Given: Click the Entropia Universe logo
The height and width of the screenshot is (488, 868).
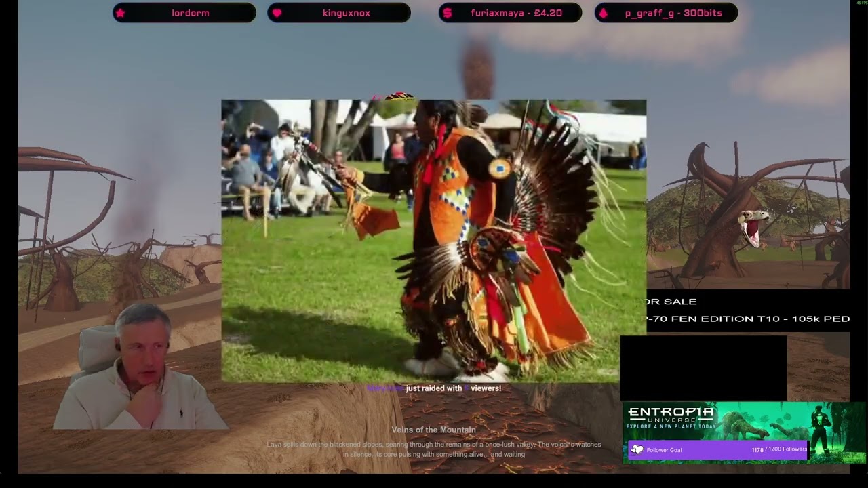Looking at the screenshot, I should tap(671, 415).
